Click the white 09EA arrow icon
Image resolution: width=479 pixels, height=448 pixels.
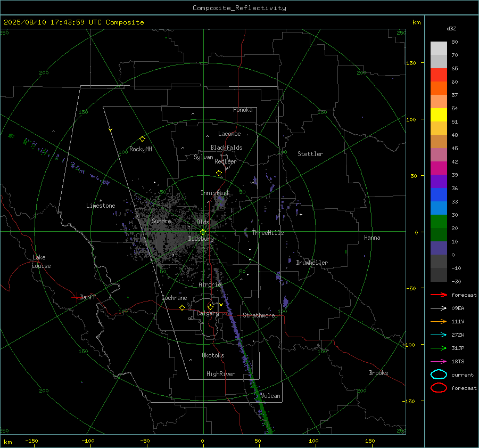439,308
